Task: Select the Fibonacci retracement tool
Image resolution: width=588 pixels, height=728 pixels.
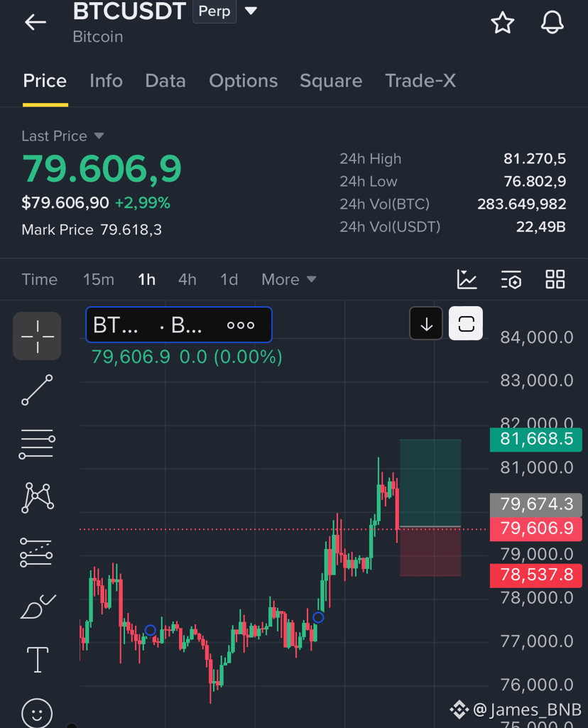Action: [36, 553]
